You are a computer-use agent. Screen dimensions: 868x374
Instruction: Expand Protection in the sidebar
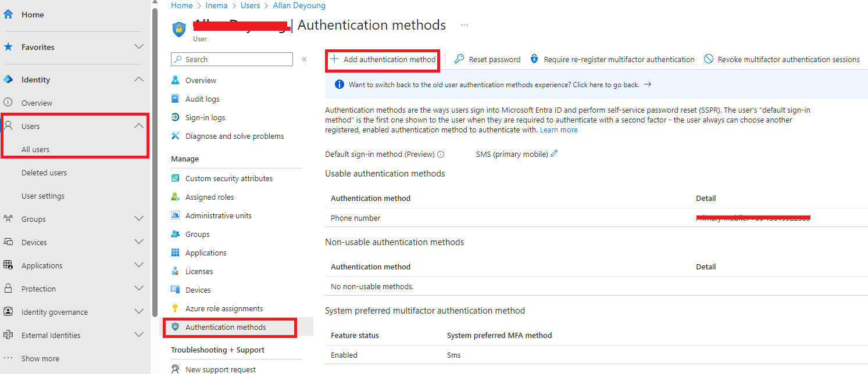point(139,288)
